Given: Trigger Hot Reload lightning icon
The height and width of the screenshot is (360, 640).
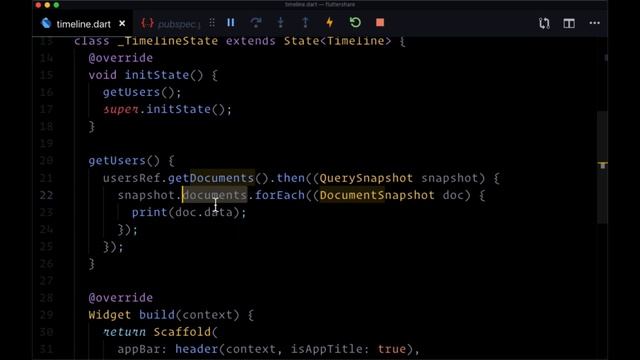Looking at the screenshot, I should (329, 23).
